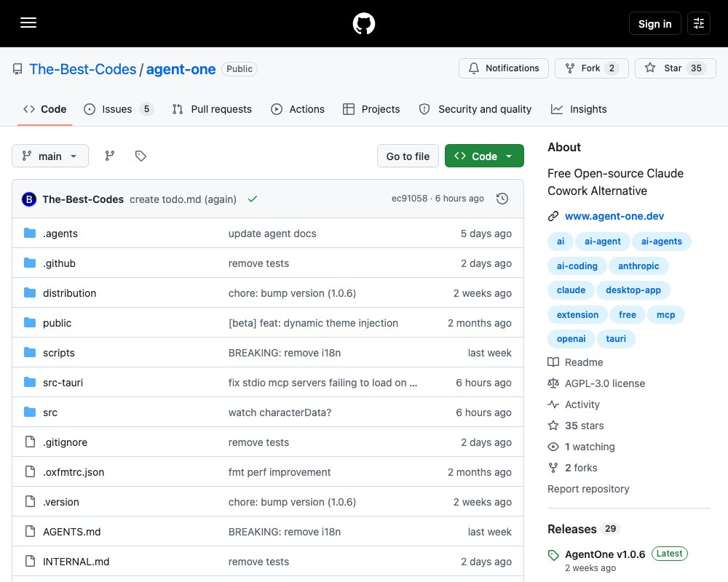Click the Sign in button

[x=654, y=23]
